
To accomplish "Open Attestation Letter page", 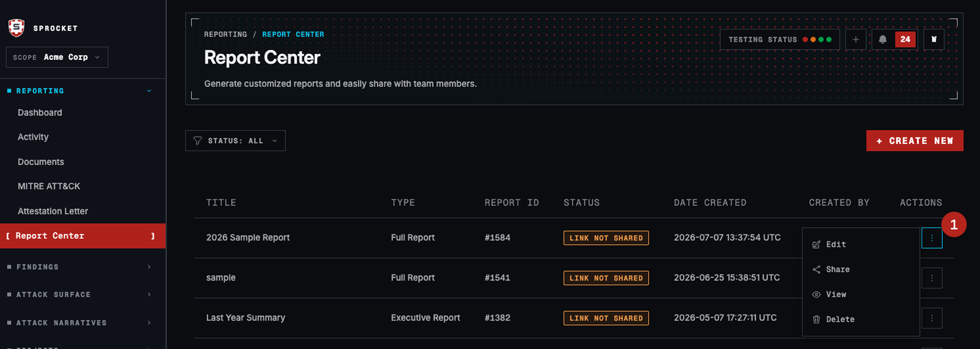I will coord(53,211).
